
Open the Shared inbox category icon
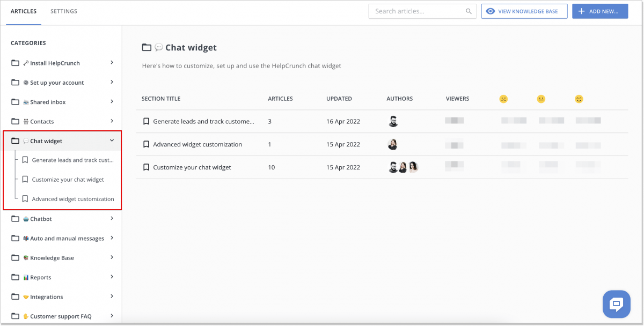[x=26, y=102]
